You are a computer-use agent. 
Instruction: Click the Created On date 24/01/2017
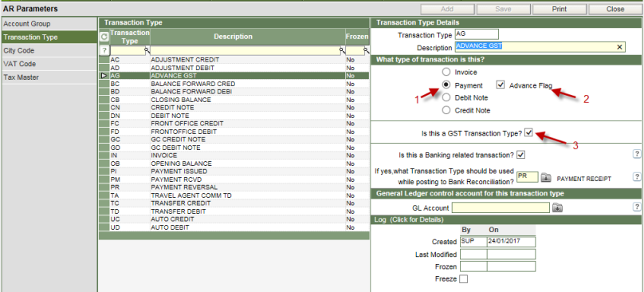[512, 242]
